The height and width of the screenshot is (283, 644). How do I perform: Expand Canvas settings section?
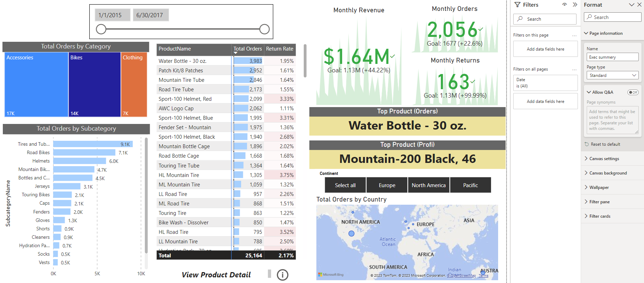pos(586,159)
